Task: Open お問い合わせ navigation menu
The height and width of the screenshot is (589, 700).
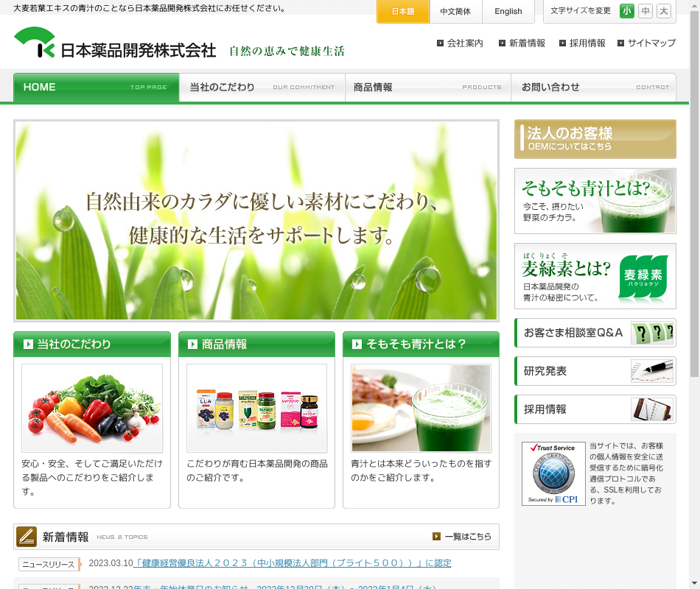Action: [593, 88]
